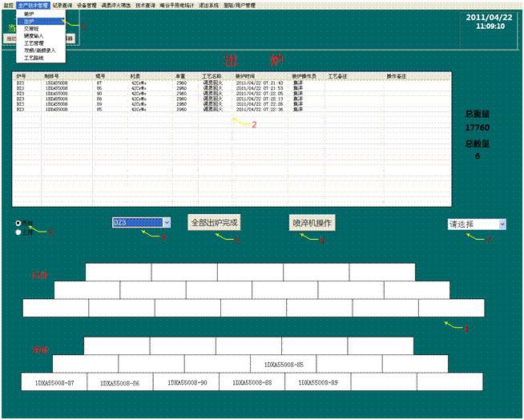The height and width of the screenshot is (420, 524).
Task: Select 工艺管理 in the dropdown menu
Action: pos(34,42)
